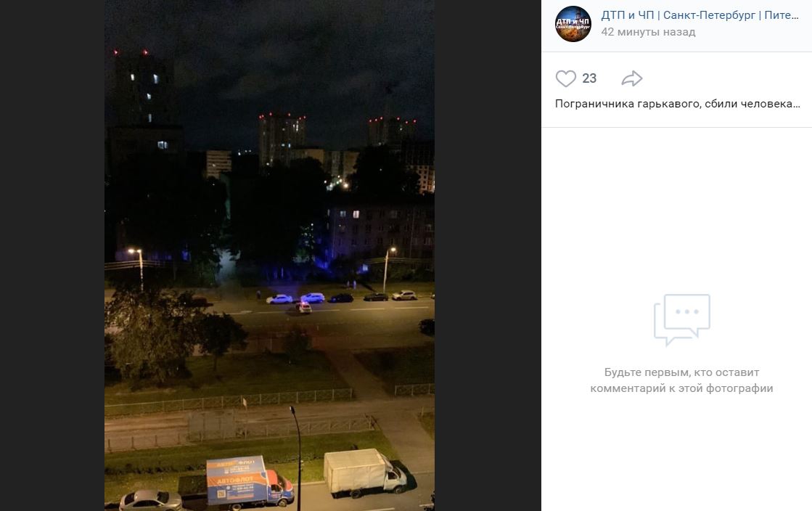
Task: View the 23 likes count
Action: (x=589, y=78)
